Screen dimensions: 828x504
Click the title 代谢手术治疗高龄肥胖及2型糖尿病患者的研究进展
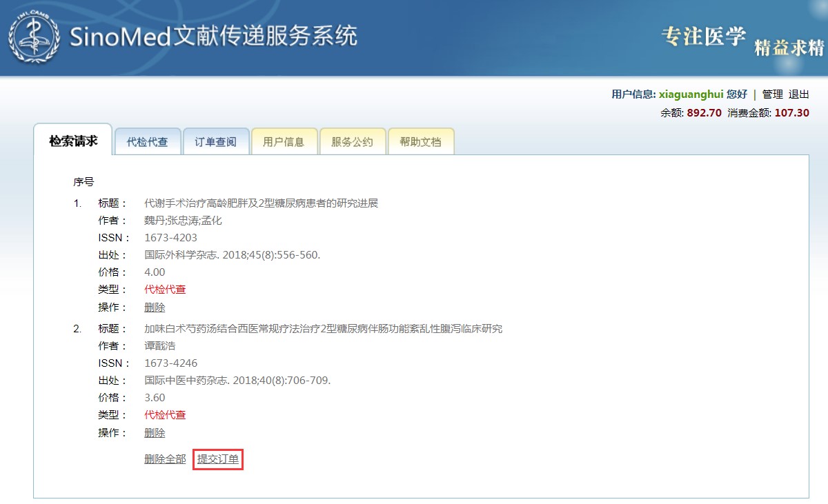click(261, 203)
